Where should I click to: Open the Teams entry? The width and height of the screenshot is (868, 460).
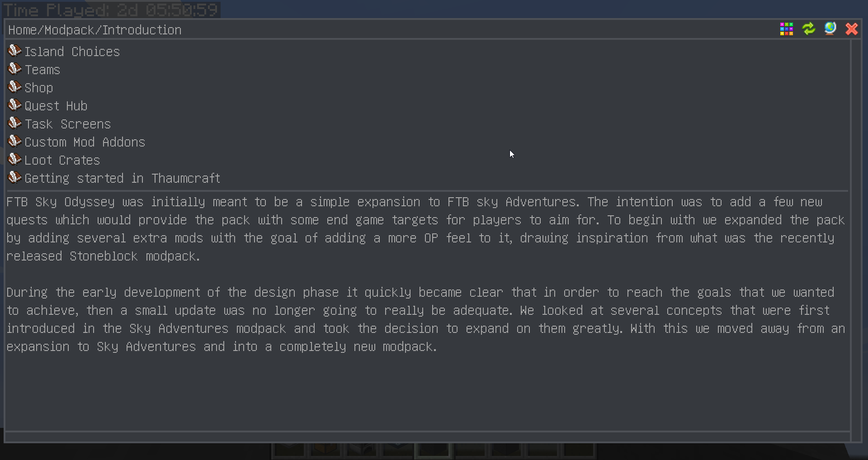coord(42,70)
